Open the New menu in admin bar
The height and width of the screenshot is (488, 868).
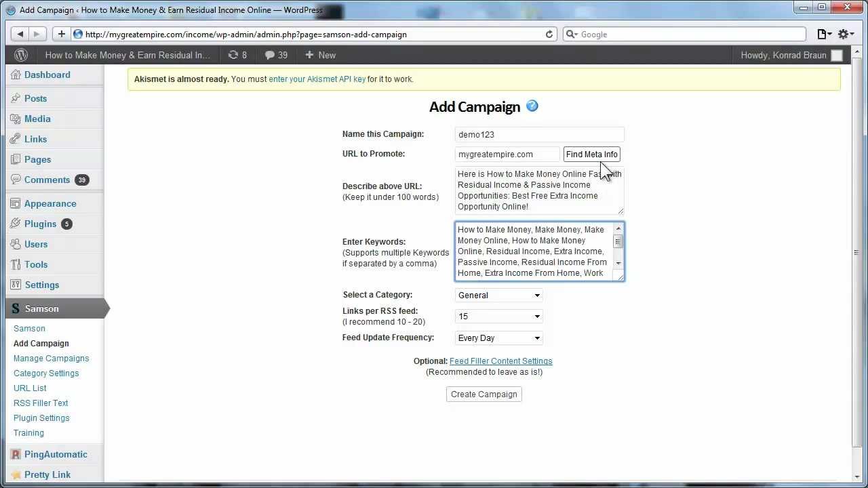pyautogui.click(x=321, y=55)
